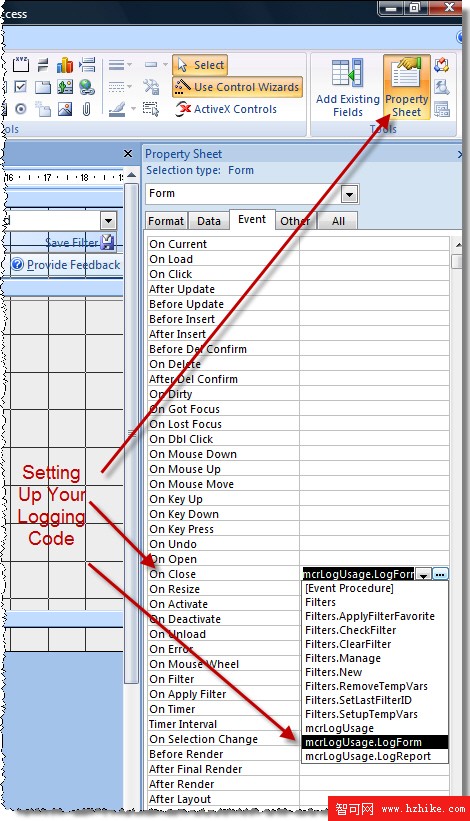This screenshot has width=470, height=821.
Task: Collapse the On Close macro dropdown arrow
Action: (424, 574)
